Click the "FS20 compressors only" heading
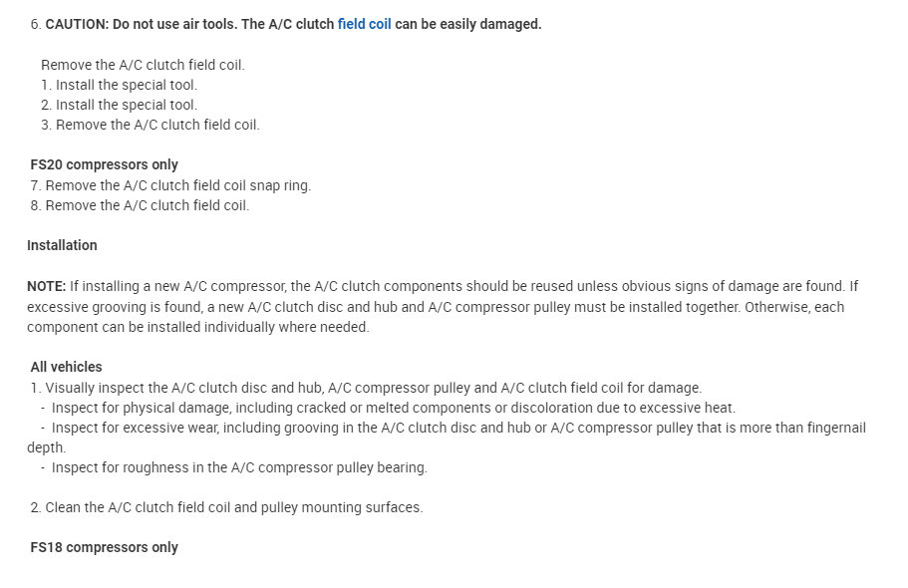The width and height of the screenshot is (908, 588). coord(104,164)
